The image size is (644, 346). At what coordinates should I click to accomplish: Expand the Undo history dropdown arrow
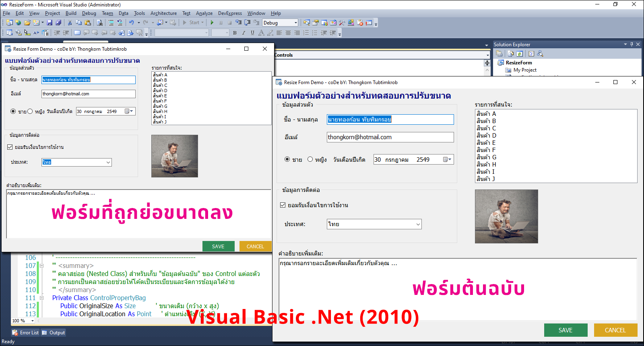coord(139,23)
